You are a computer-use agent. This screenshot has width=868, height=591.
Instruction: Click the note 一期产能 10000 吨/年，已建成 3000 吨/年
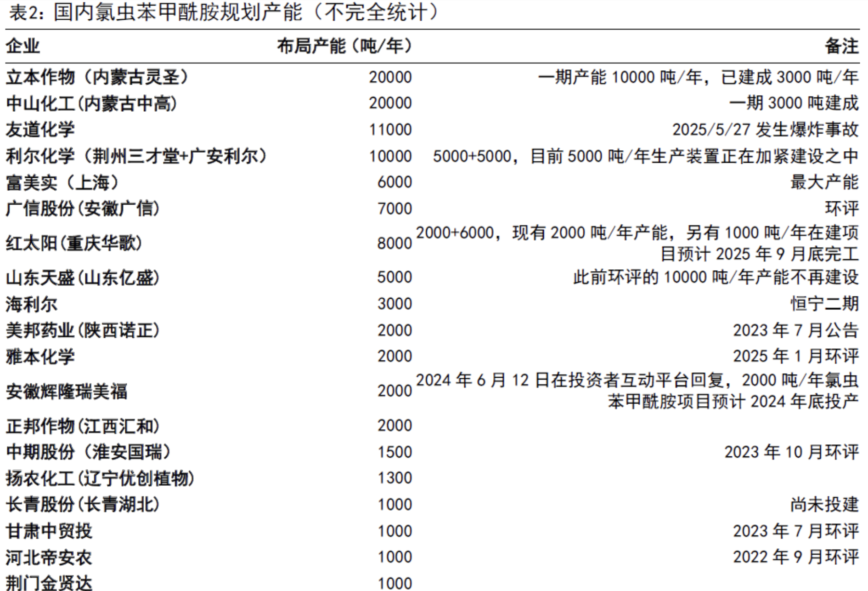698,77
